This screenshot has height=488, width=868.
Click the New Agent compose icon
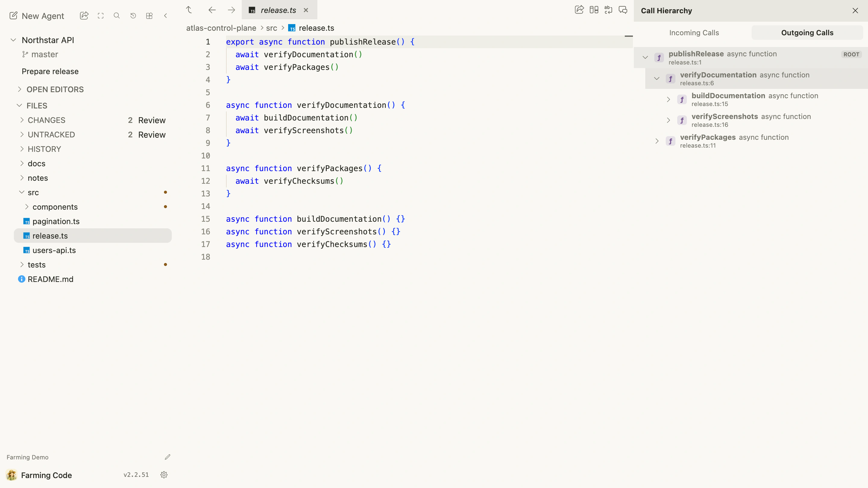click(x=13, y=15)
